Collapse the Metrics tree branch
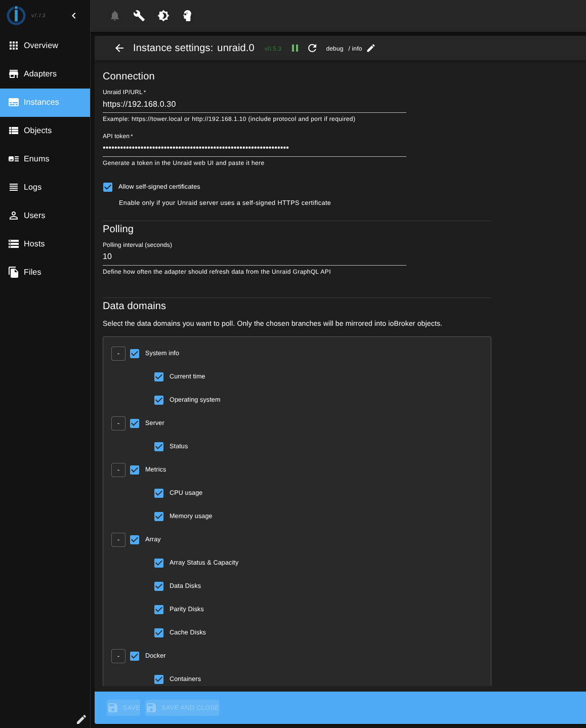Screen dimensions: 586x728 pyautogui.click(x=118, y=470)
